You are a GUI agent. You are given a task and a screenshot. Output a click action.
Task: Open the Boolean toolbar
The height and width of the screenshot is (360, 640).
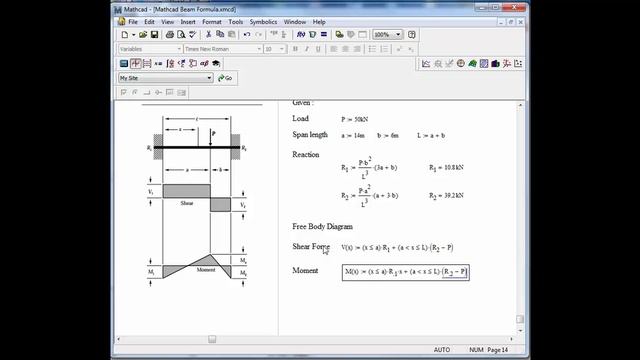tap(182, 64)
